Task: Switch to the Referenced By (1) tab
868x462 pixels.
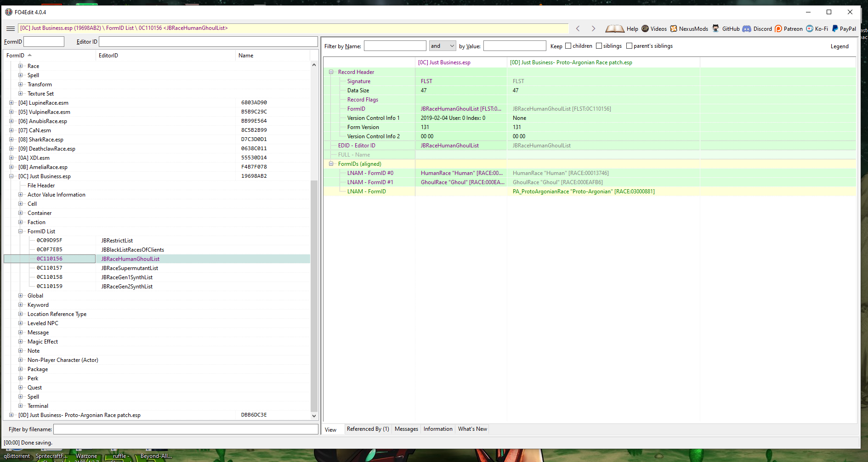Action: pyautogui.click(x=368, y=429)
